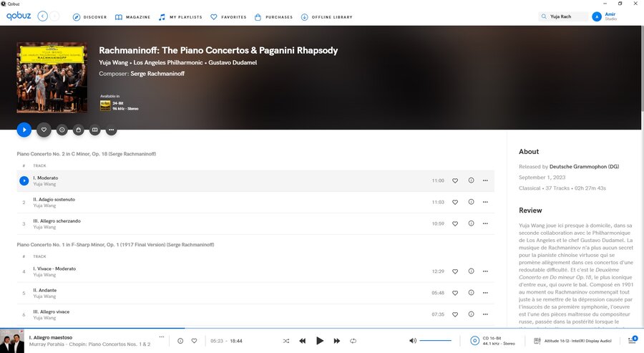The width and height of the screenshot is (644, 353).
Task: Open the album digital booklet icon
Action: [x=95, y=130]
